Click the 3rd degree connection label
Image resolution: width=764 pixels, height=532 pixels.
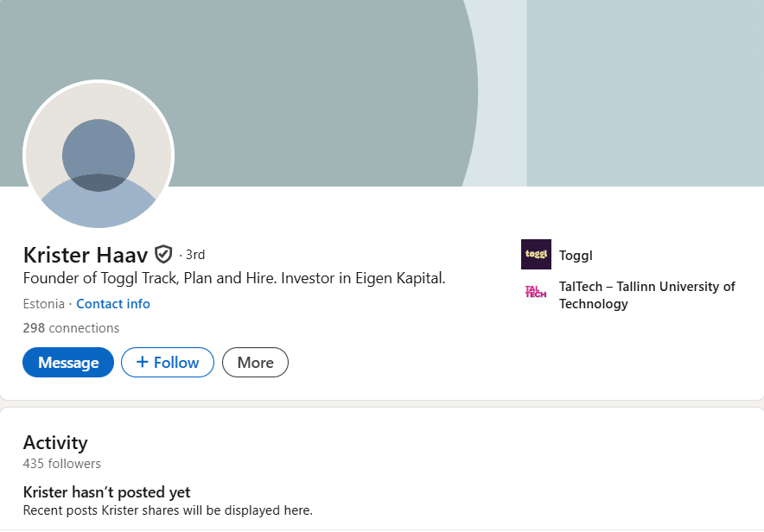point(194,255)
